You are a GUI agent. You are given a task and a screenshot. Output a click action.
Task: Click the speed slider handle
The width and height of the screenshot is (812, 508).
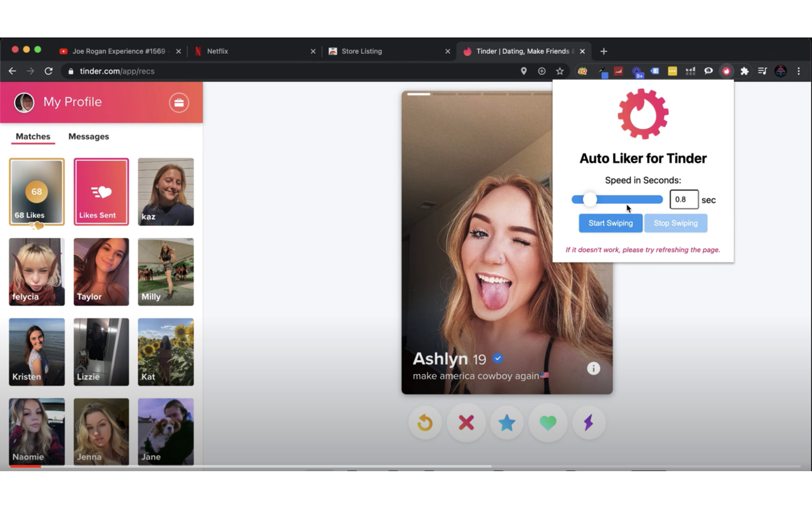tap(590, 199)
